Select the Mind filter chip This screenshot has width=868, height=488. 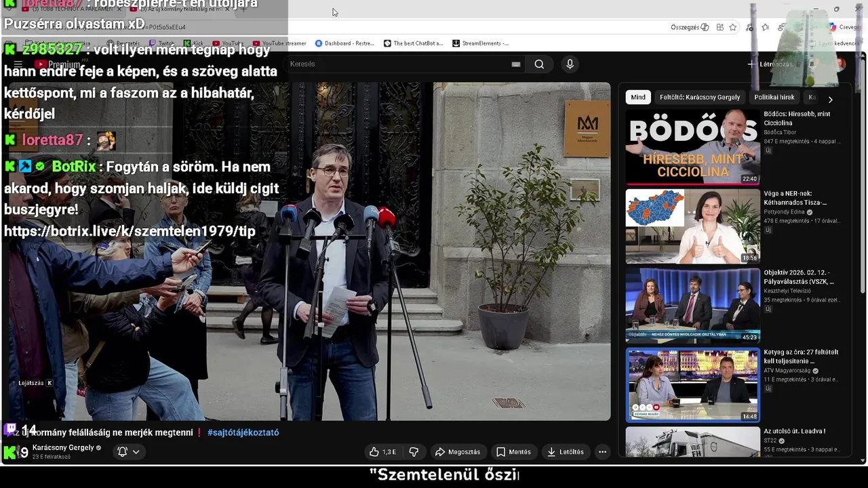pyautogui.click(x=638, y=97)
